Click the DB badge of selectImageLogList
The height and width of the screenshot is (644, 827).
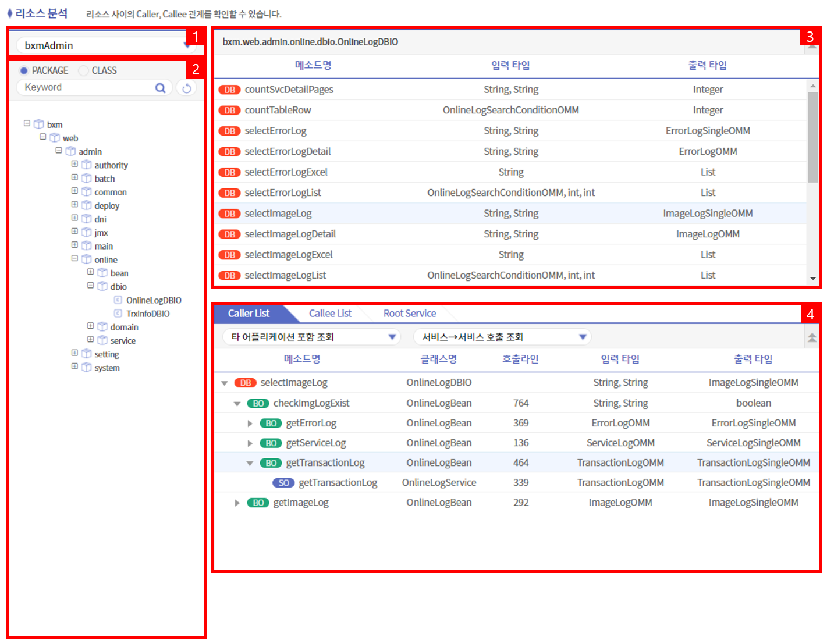(x=230, y=276)
